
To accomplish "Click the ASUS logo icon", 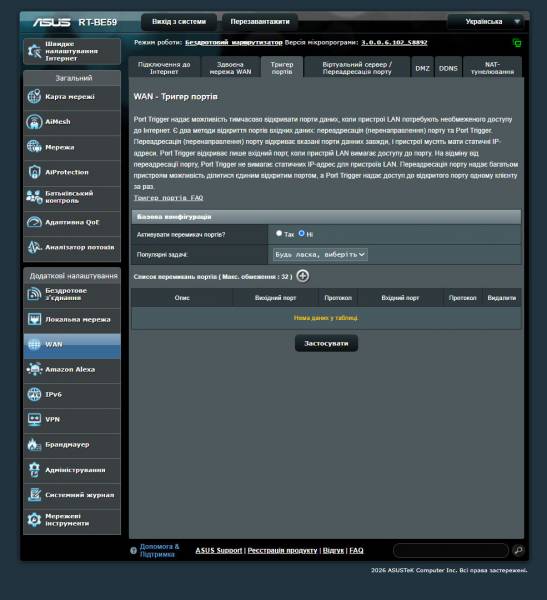I will (x=52, y=22).
